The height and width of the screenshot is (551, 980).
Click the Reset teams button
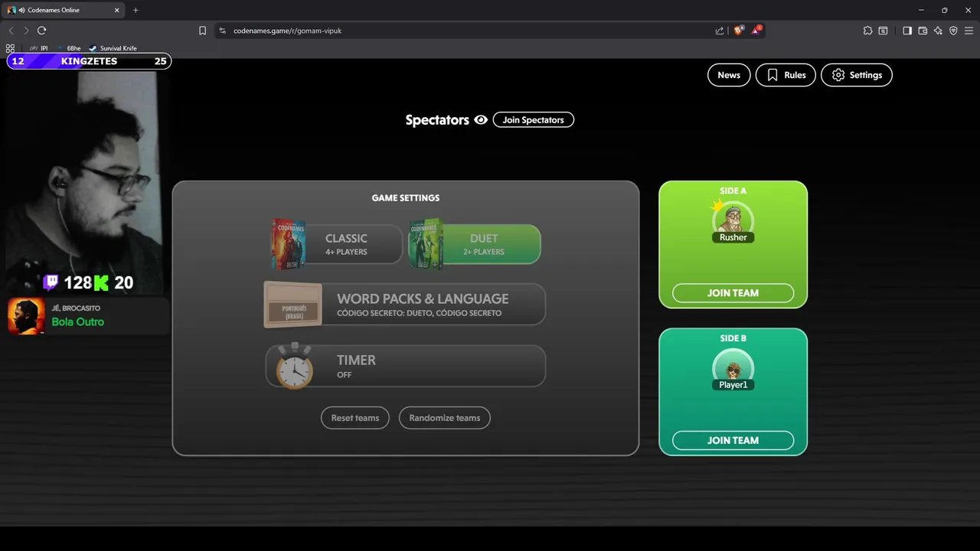click(355, 418)
